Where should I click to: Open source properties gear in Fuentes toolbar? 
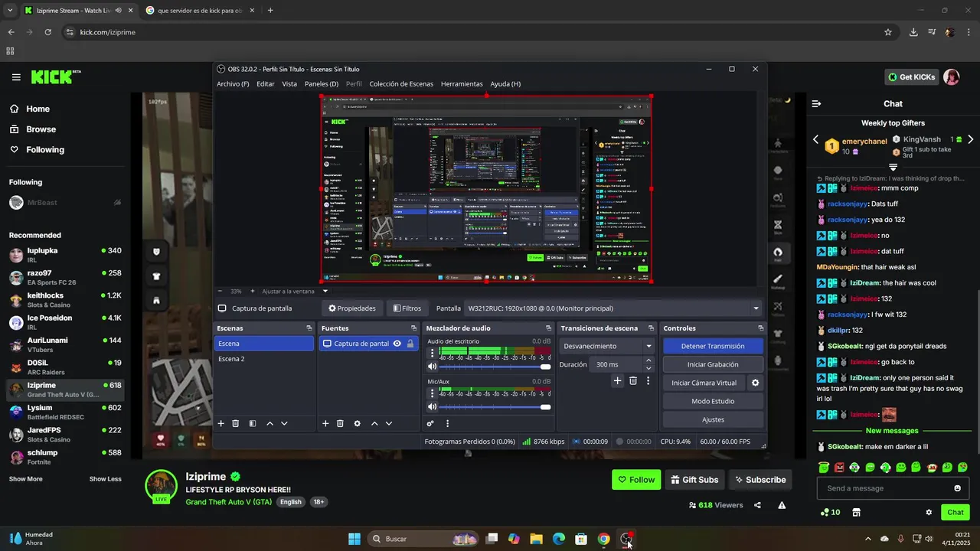(357, 423)
